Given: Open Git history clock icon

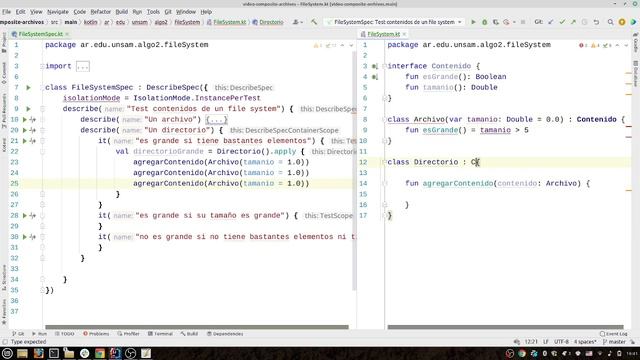Looking at the screenshot, I should (584, 22).
